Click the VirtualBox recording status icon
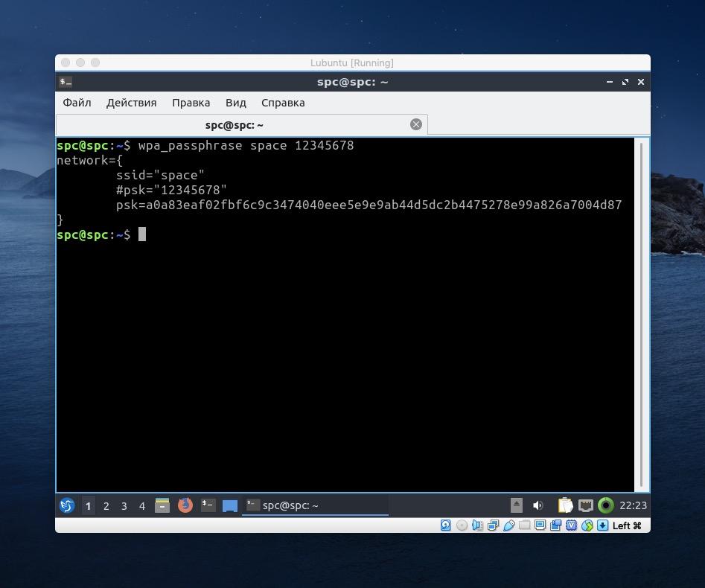Screen dimensions: 705x588 pyautogui.click(x=555, y=525)
